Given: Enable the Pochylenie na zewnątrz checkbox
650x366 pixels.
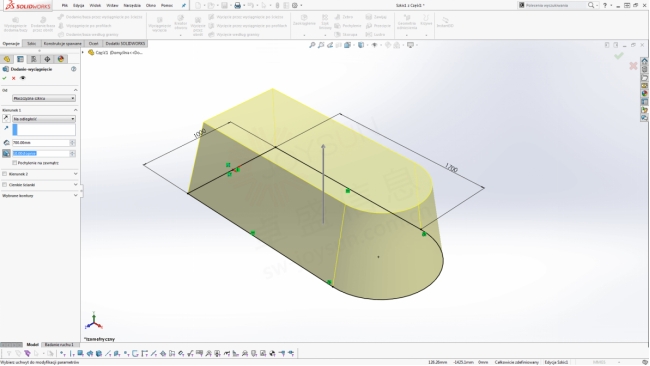Looking at the screenshot, I should point(15,163).
